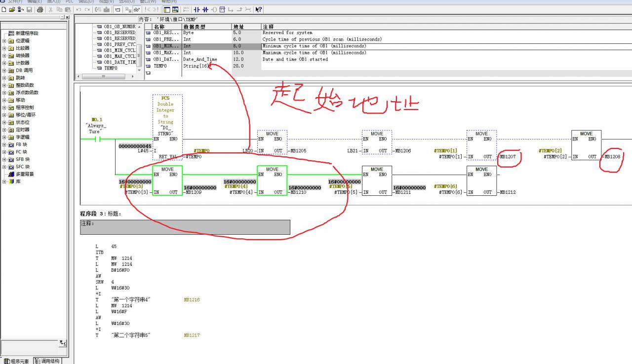Click the Undo toolbar icon
The image size is (632, 364).
pyautogui.click(x=79, y=10)
